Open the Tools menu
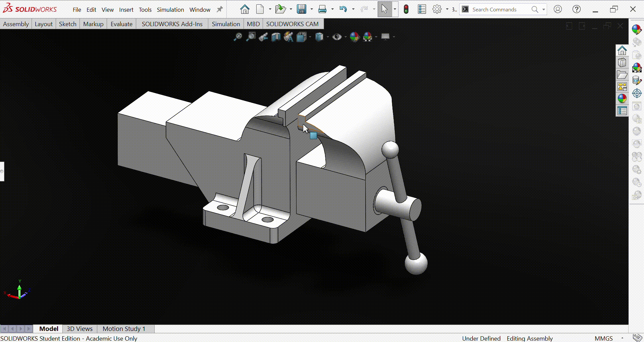The image size is (644, 342). [145, 10]
